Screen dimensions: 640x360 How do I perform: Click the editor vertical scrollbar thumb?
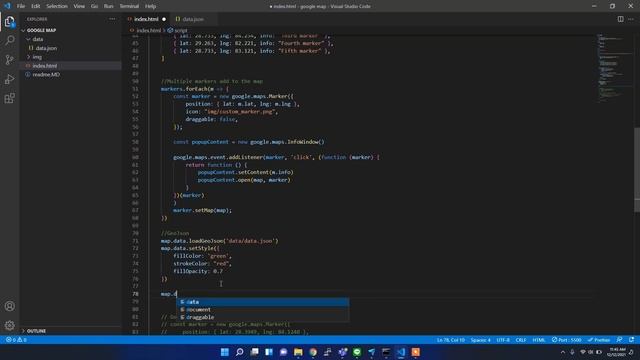637,169
